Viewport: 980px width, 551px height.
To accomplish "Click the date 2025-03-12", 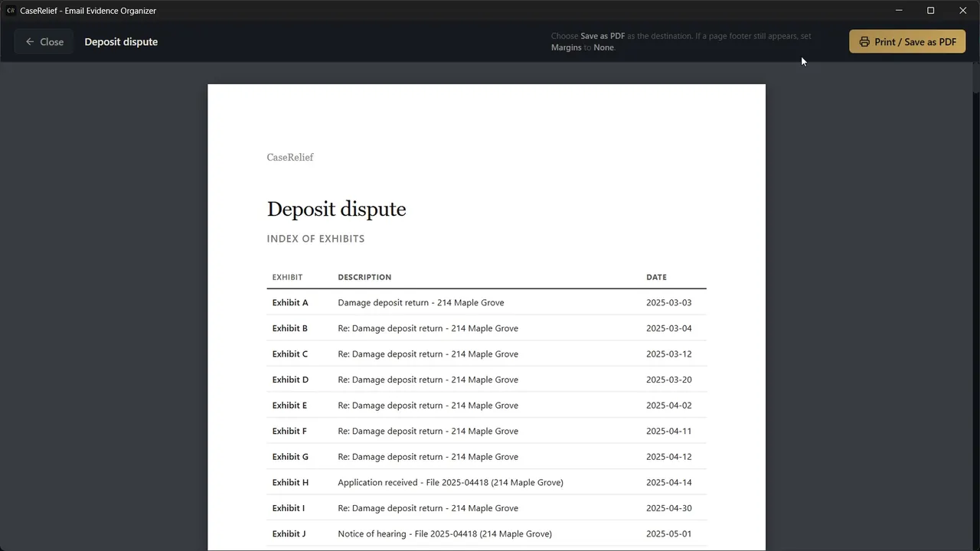I will pyautogui.click(x=668, y=354).
